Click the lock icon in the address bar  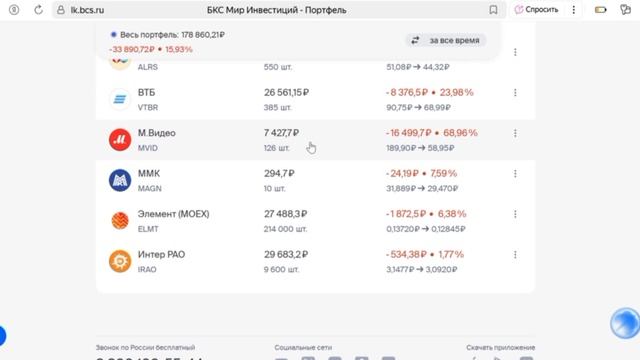[61, 10]
